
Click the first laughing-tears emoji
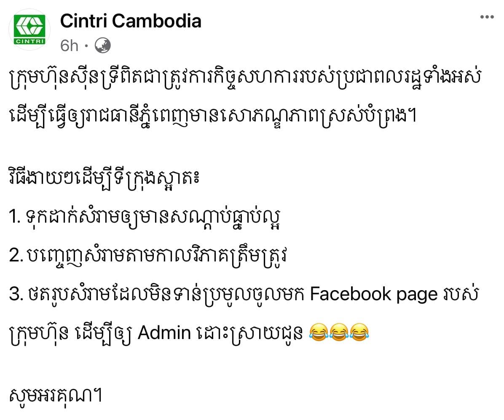click(x=319, y=332)
